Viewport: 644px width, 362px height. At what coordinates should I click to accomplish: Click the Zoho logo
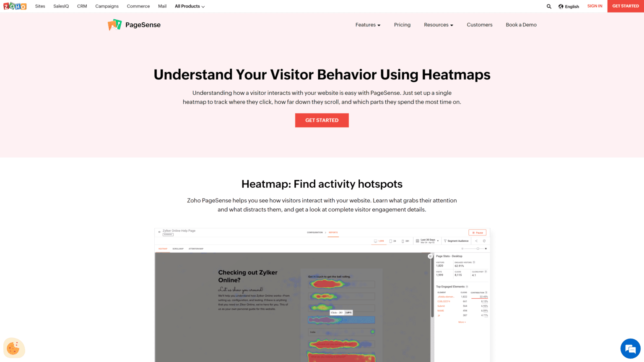[x=15, y=6]
